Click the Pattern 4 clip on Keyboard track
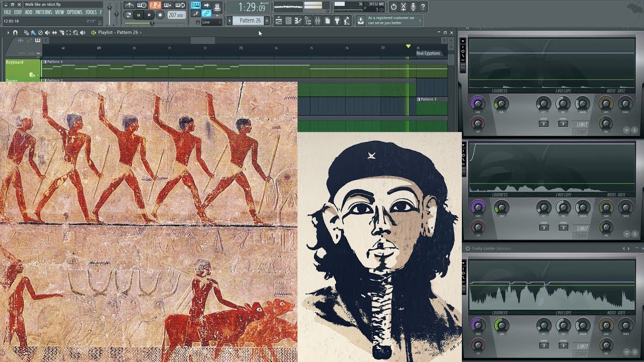Image resolution: width=644 pixels, height=362 pixels. 245,69
